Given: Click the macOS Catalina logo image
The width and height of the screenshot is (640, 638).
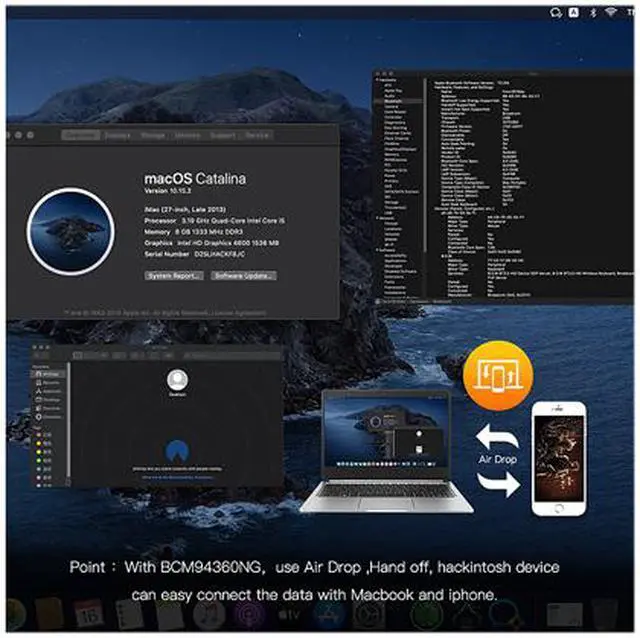Looking at the screenshot, I should click(x=71, y=231).
